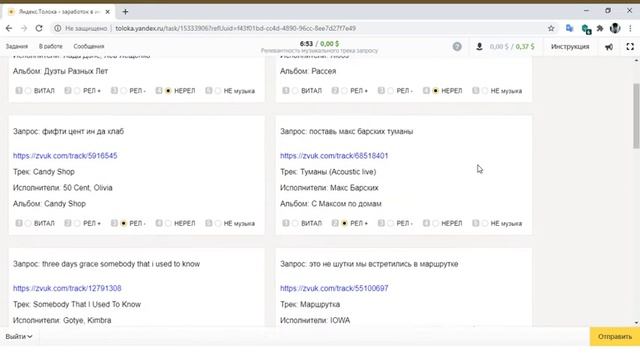Select РЕЛ- for the Candy Shop task
Screen dimensions: 640x360
124,223
